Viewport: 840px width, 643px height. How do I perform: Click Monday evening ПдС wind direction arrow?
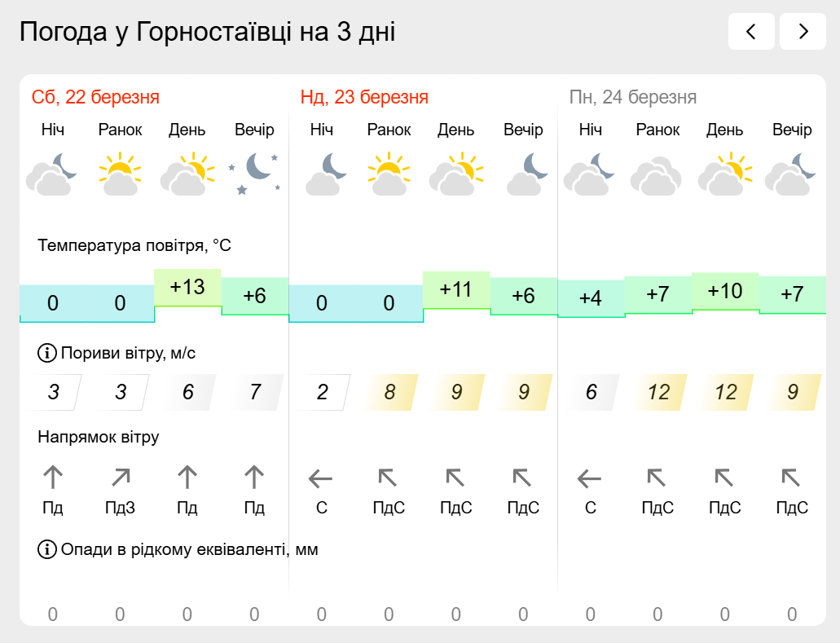(x=791, y=478)
